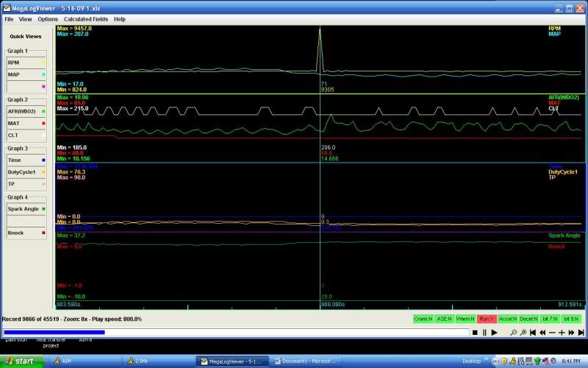Click the zoom in magnifier icon
This screenshot has width=588, height=368.
(x=523, y=333)
